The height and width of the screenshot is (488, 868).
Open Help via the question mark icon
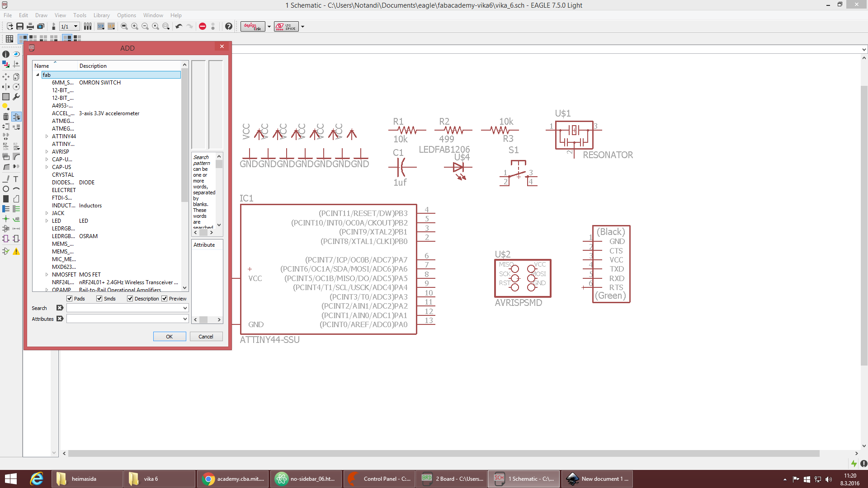tap(229, 26)
